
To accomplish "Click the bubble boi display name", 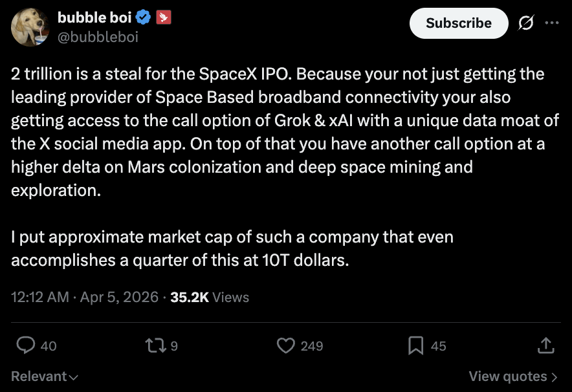I will coord(94,17).
